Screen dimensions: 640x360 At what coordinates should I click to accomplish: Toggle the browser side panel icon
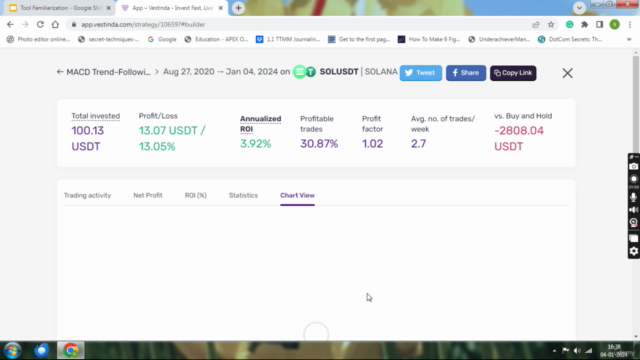point(599,24)
